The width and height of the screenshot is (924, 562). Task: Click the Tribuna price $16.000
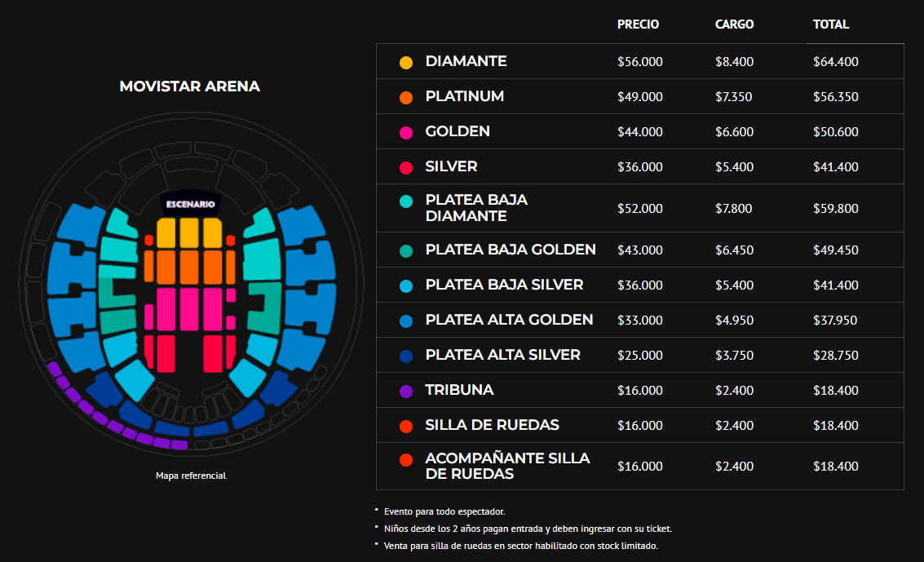tap(640, 391)
